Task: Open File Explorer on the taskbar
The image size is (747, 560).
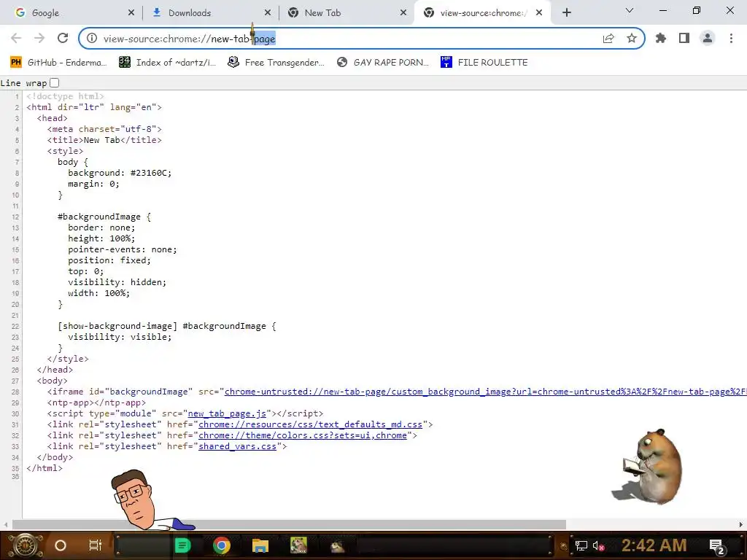Action: [260, 545]
